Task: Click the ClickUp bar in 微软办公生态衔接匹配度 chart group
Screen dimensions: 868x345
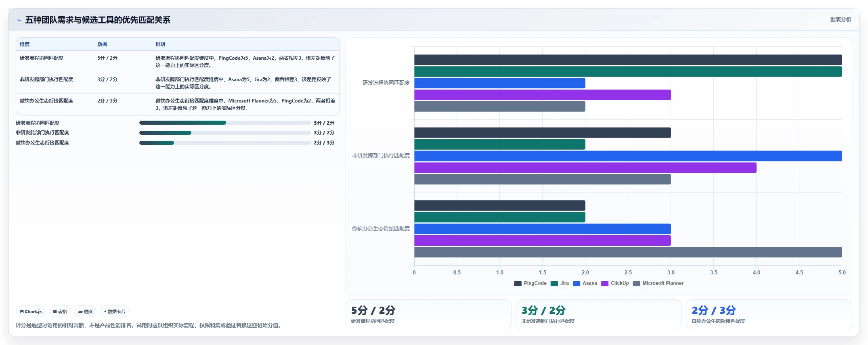Action: tap(543, 240)
